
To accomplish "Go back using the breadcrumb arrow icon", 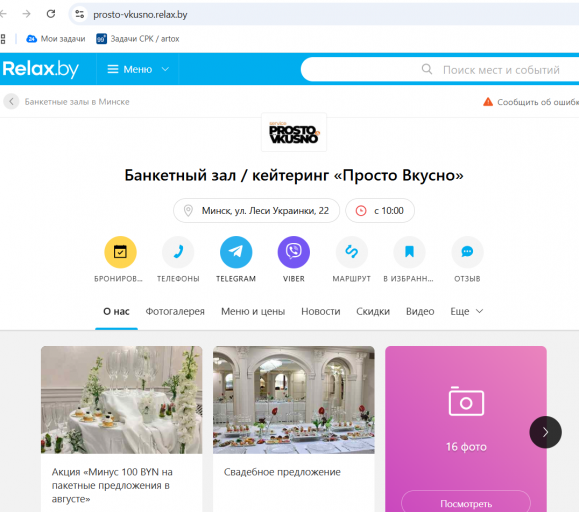I will (x=11, y=102).
